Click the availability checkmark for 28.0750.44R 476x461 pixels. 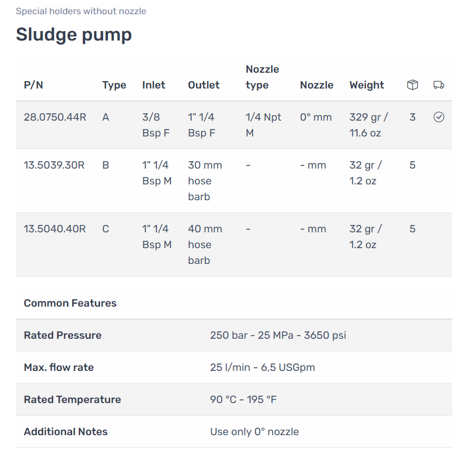coord(439,117)
